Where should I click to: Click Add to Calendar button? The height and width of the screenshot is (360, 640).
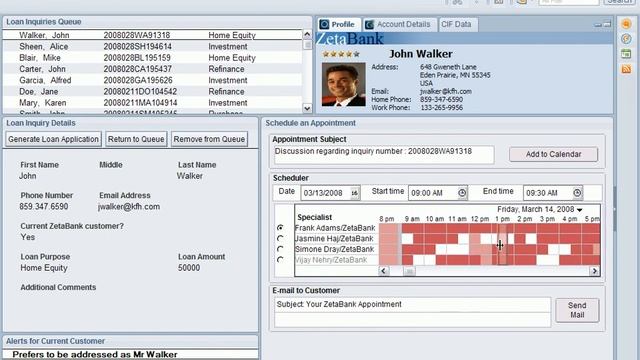[x=553, y=154]
